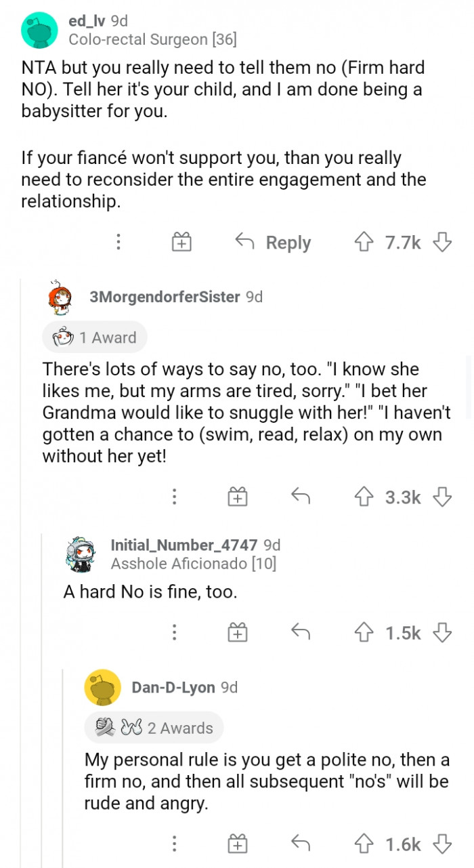This screenshot has height=868, width=474.
Task: Open more options on ed_lv's comment
Action: coord(118,242)
